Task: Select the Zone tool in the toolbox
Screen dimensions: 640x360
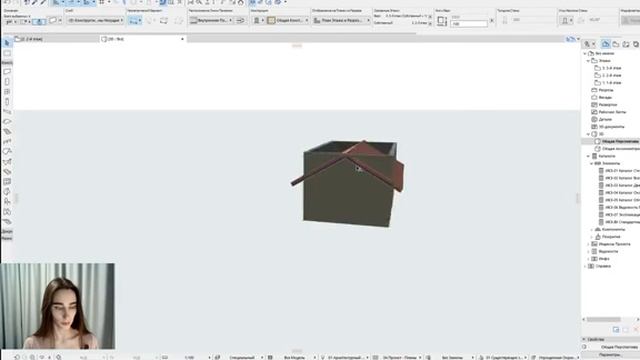Action: click(x=7, y=211)
